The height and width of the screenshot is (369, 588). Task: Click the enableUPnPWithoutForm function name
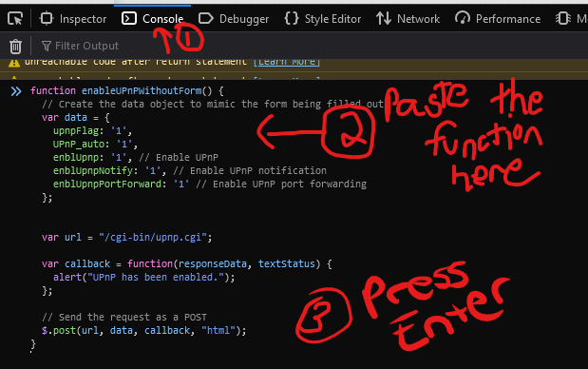point(142,91)
